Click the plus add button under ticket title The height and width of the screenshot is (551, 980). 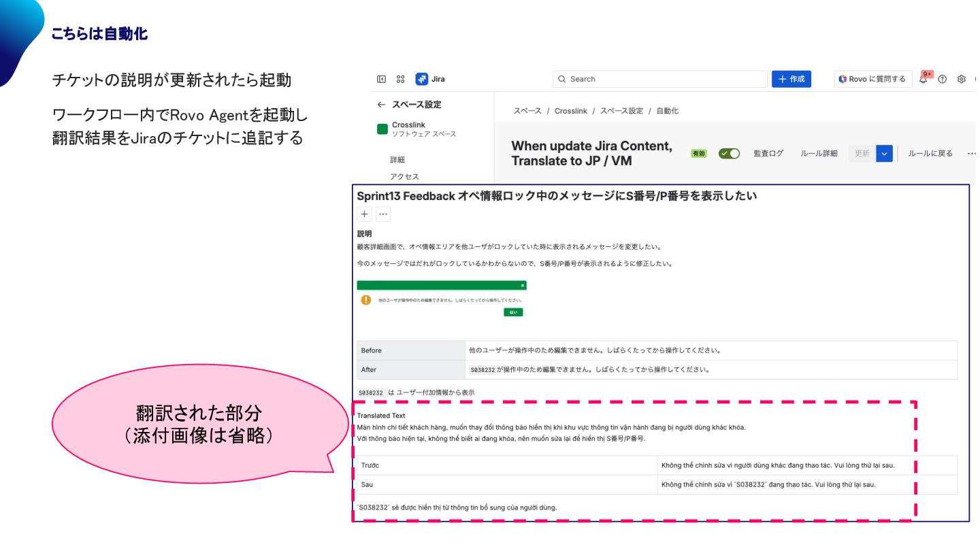click(365, 214)
